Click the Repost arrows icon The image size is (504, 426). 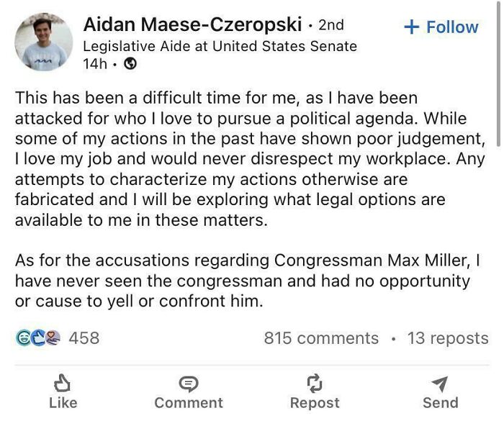tap(315, 384)
